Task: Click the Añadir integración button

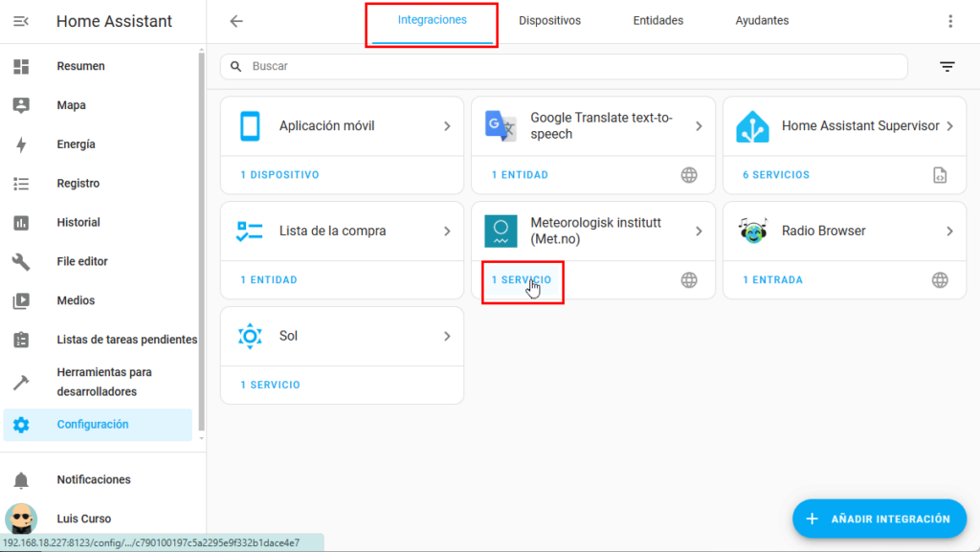Action: coord(880,519)
